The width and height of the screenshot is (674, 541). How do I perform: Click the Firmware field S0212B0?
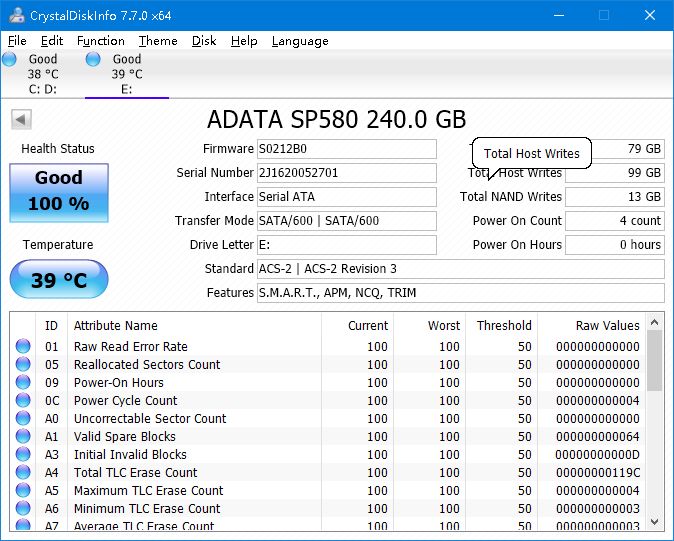(346, 149)
